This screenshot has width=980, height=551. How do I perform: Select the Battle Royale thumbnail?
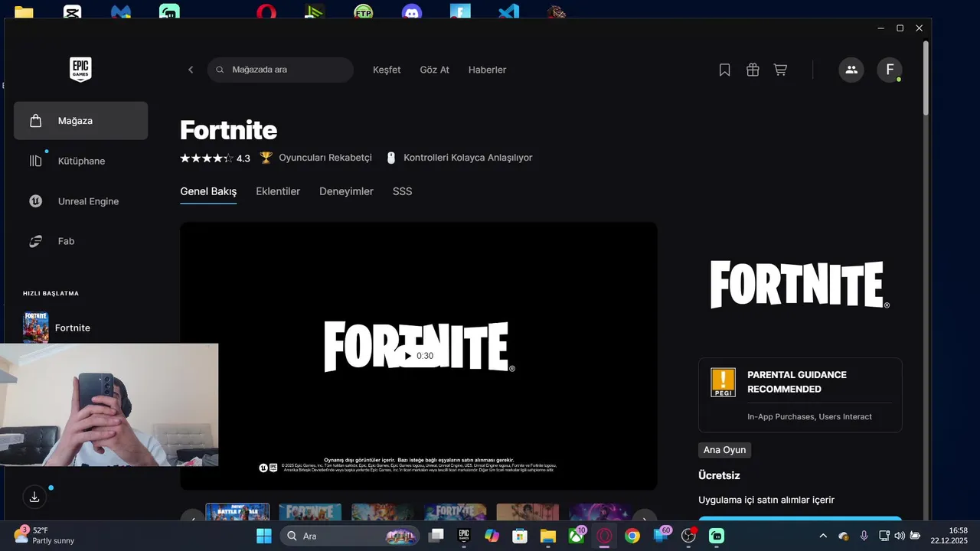pyautogui.click(x=237, y=512)
